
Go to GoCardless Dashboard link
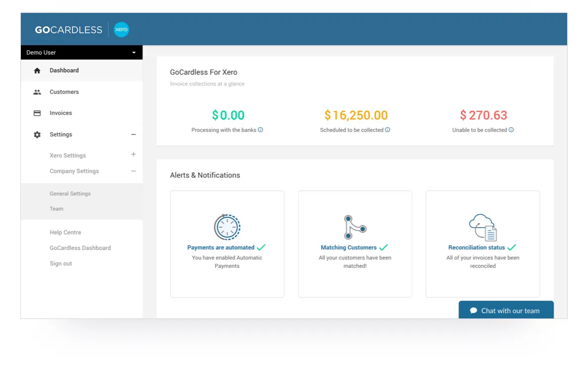[x=80, y=248]
